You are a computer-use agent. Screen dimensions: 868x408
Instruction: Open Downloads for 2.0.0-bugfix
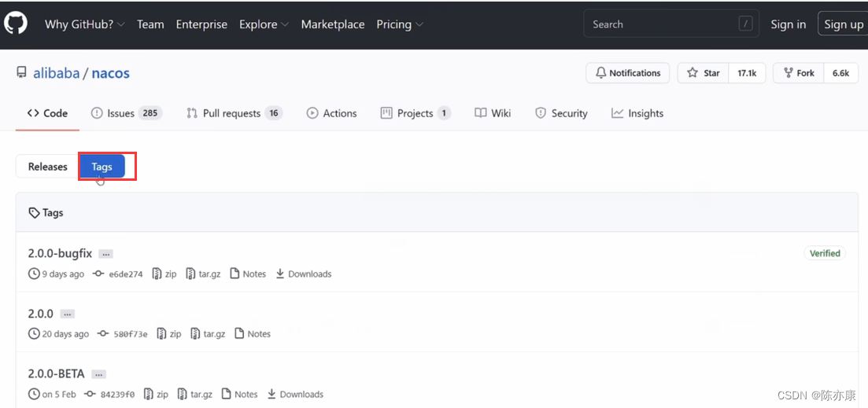pyautogui.click(x=303, y=274)
